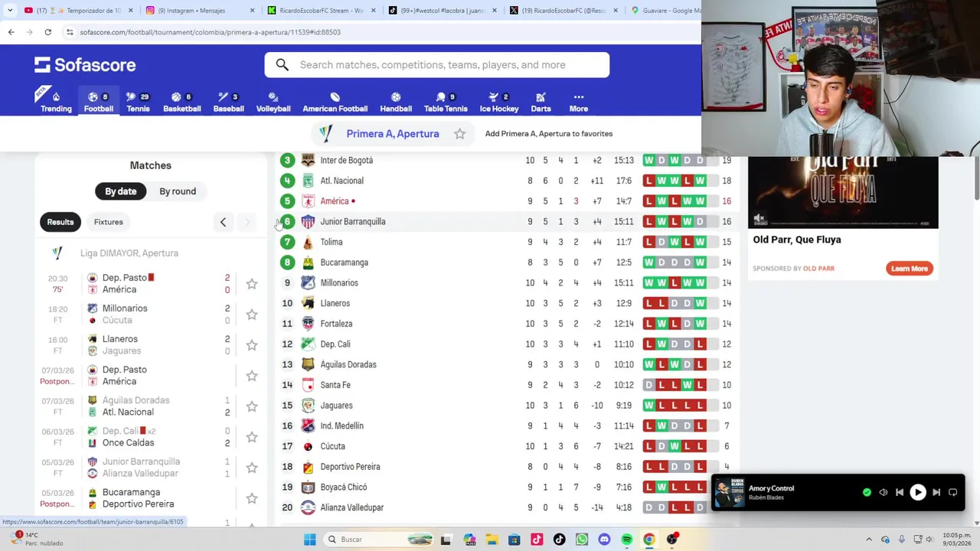Add Primera A, Apertura to favorites star
Viewport: 980px width, 551px height.
pyautogui.click(x=459, y=134)
